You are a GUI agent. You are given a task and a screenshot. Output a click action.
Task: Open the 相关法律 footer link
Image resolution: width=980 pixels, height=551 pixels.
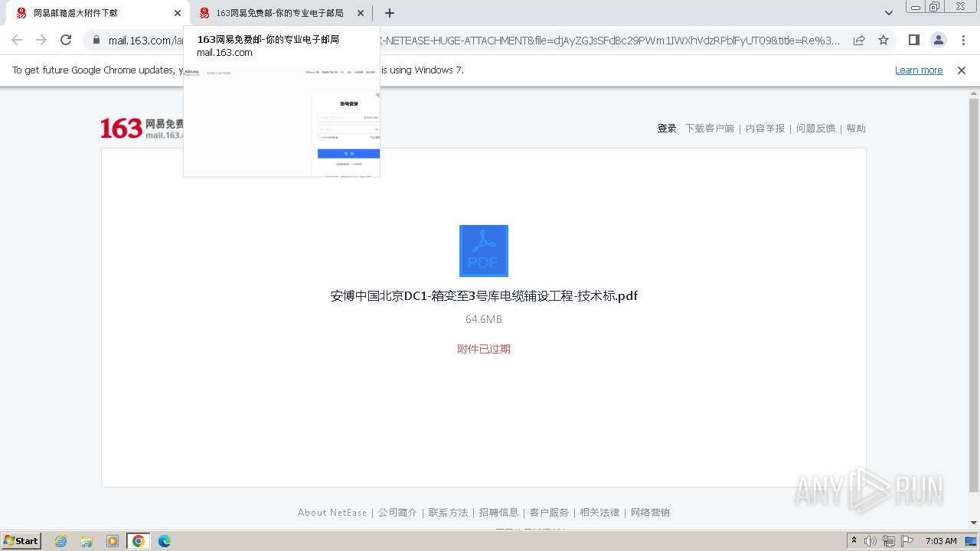click(600, 513)
